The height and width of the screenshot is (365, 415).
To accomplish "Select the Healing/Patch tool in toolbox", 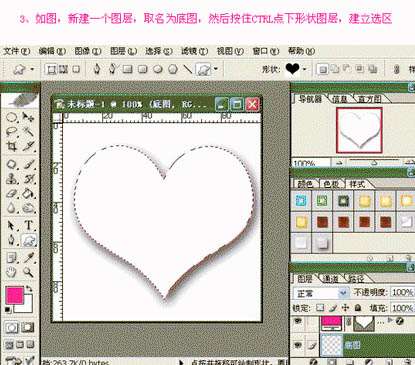I will [x=12, y=164].
